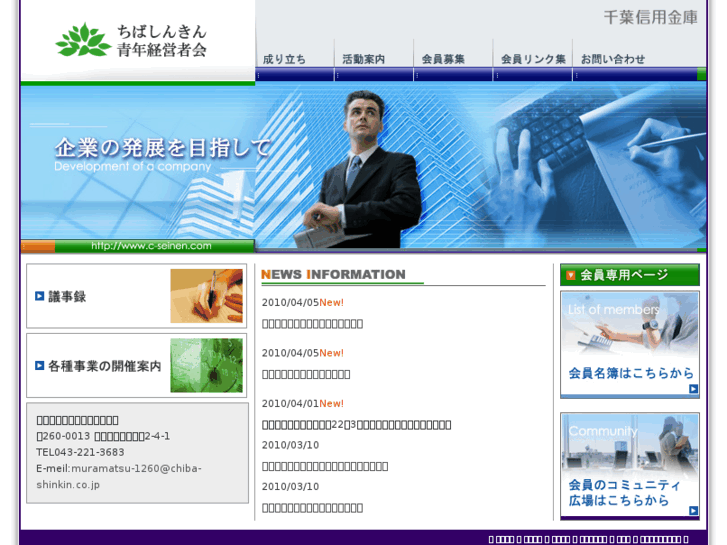Viewport: 727px width, 545px height.
Task: Click the orange arrow icon on 会員専用ページ
Action: pos(571,275)
